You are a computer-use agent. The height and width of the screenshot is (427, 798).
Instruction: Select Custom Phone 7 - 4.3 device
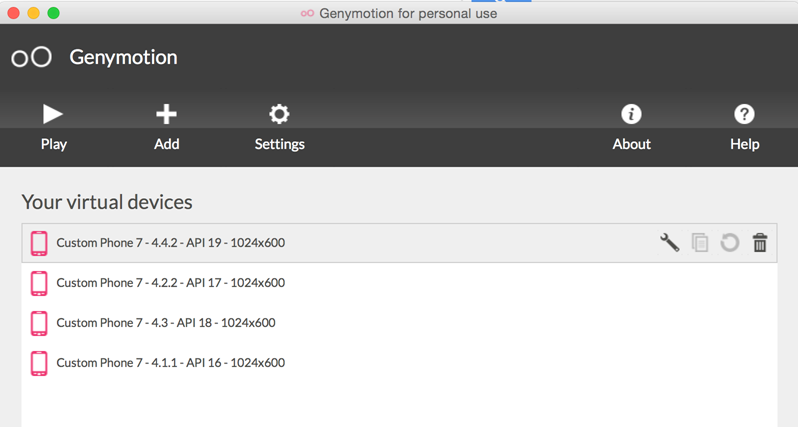coord(166,323)
